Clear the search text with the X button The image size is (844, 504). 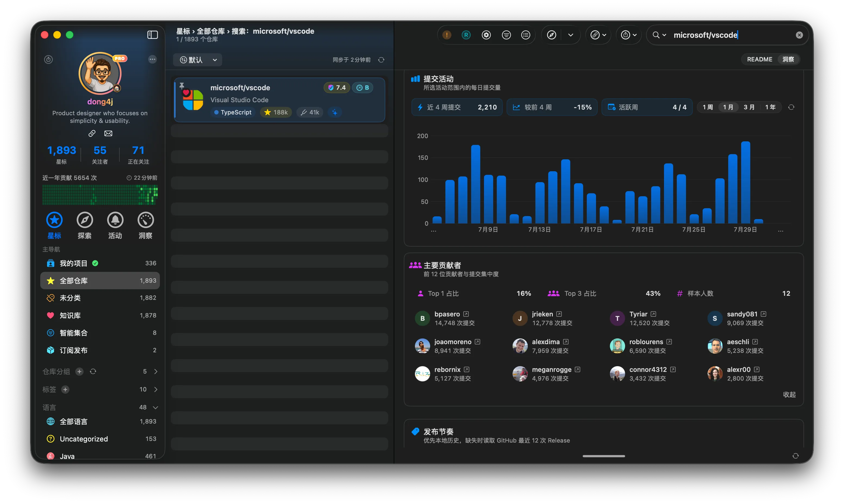click(799, 35)
